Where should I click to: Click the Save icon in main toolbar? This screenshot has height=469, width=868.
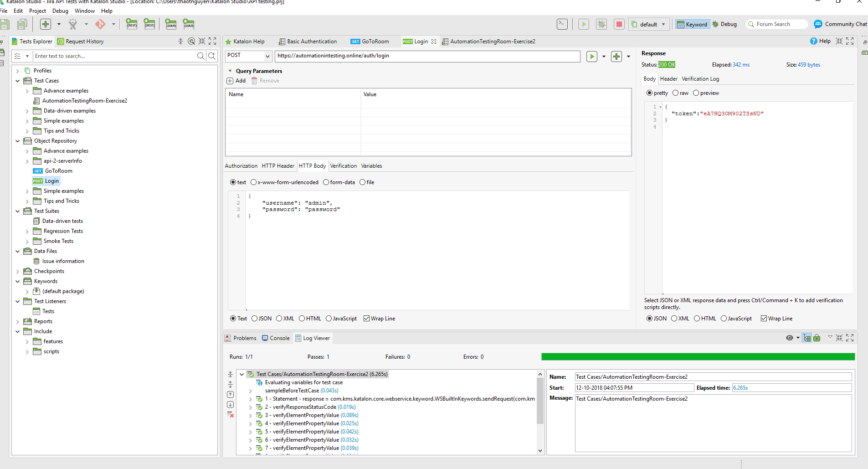[5, 24]
